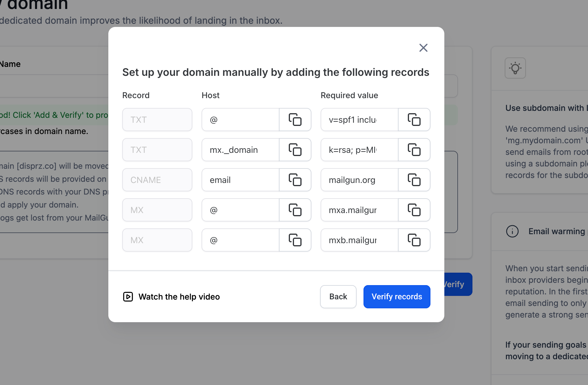Click the CNAME record type field
The width and height of the screenshot is (588, 385).
157,180
